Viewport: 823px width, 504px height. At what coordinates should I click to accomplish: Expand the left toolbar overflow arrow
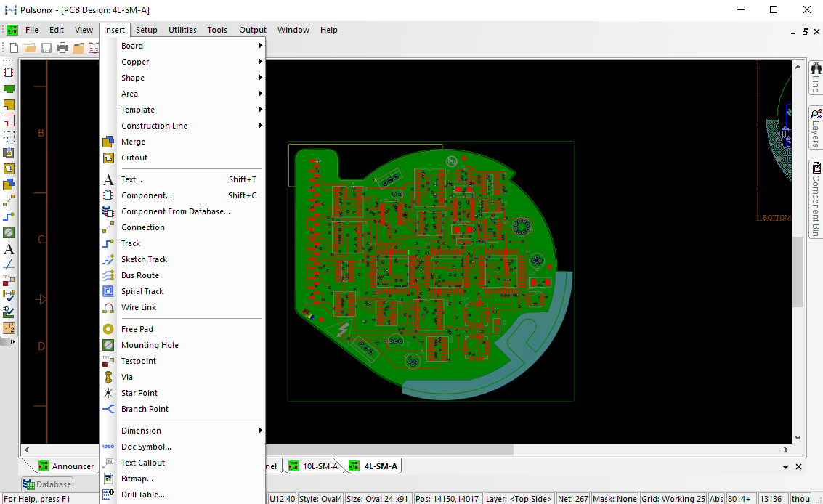(12, 342)
